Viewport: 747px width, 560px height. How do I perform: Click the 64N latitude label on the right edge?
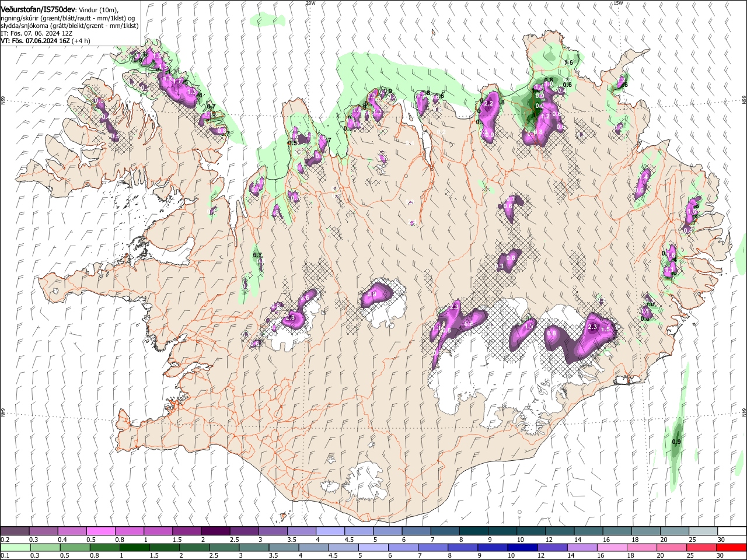coord(743,411)
